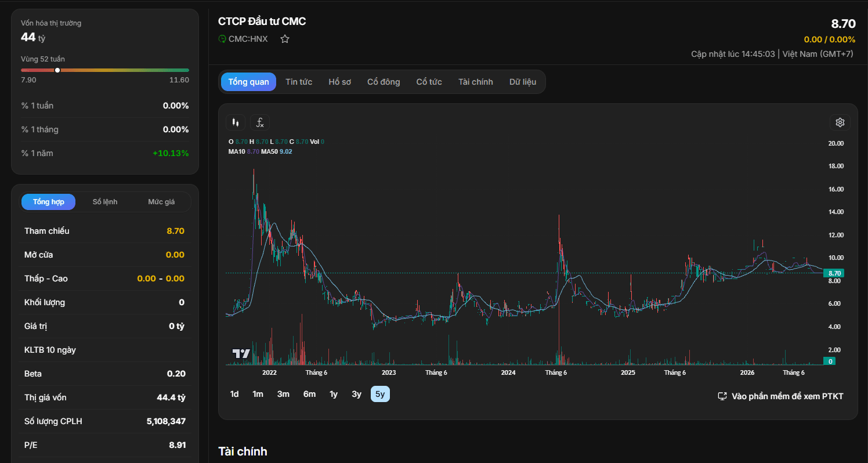Open the candlestick chart type selector
The width and height of the screenshot is (868, 463).
click(x=235, y=122)
